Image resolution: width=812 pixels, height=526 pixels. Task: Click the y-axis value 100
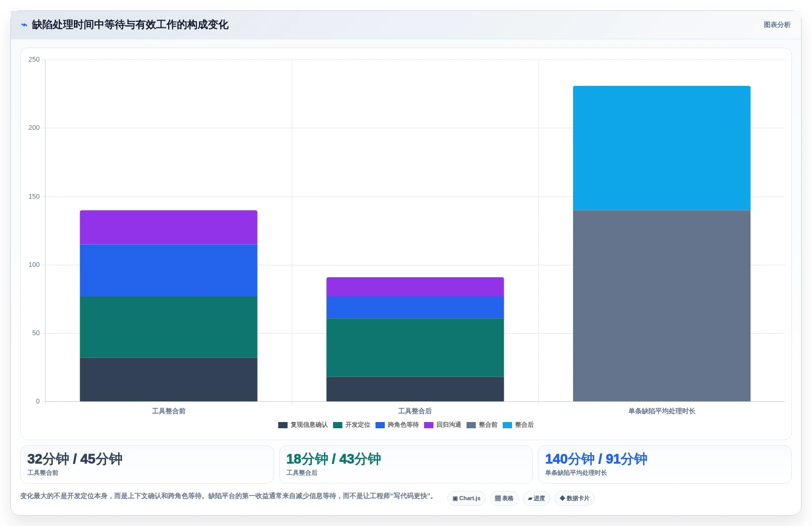click(34, 265)
